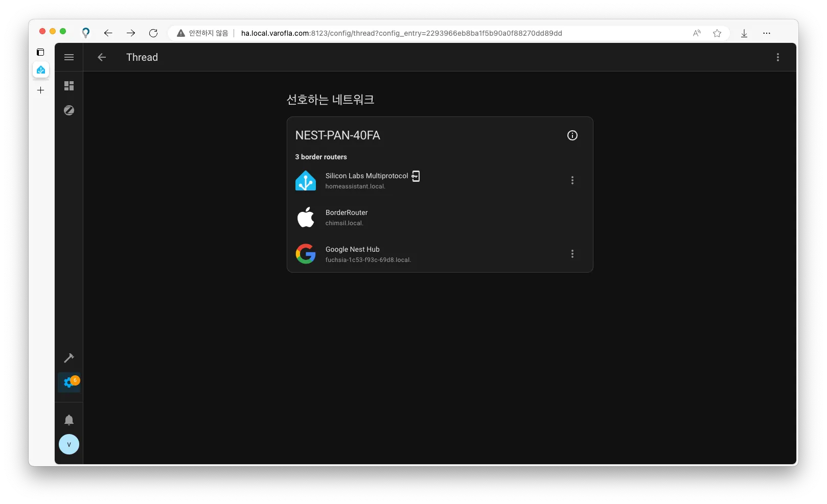Click the Apple logo of BorderRouter
827x504 pixels.
tap(306, 218)
